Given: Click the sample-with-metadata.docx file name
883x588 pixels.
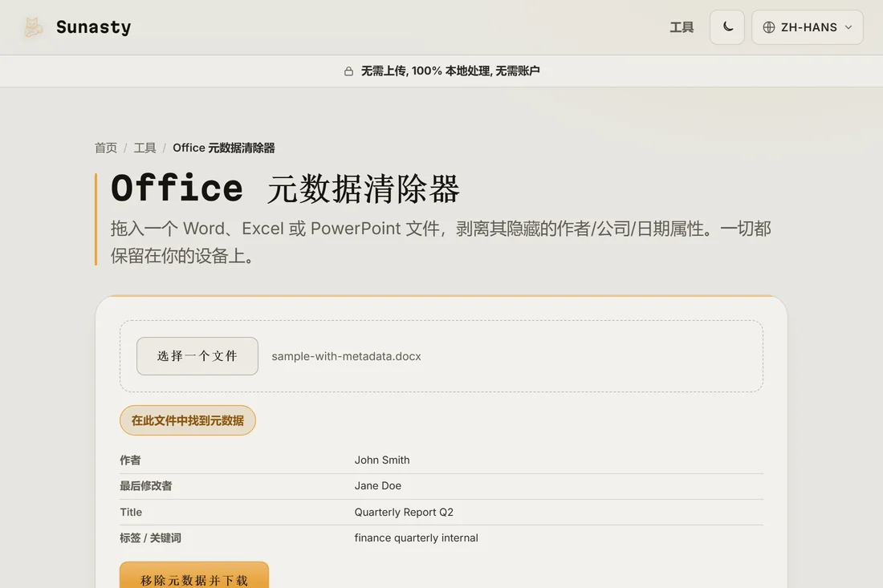Looking at the screenshot, I should pos(346,356).
